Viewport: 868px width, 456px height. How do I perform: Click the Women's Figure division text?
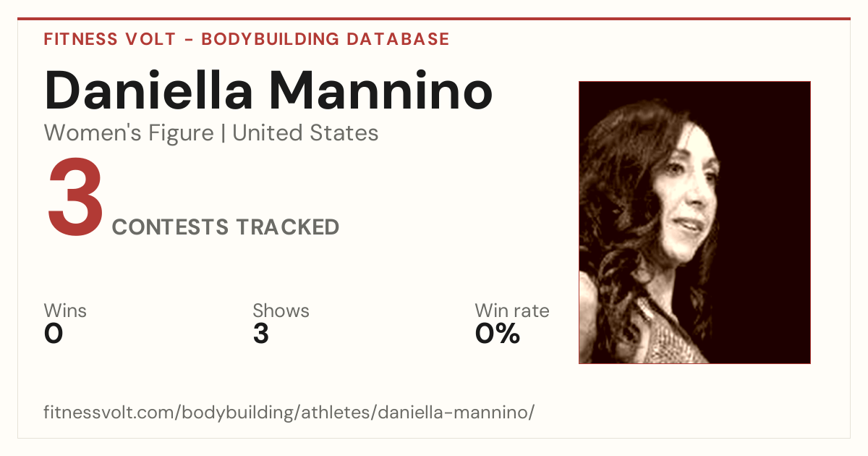click(x=129, y=133)
